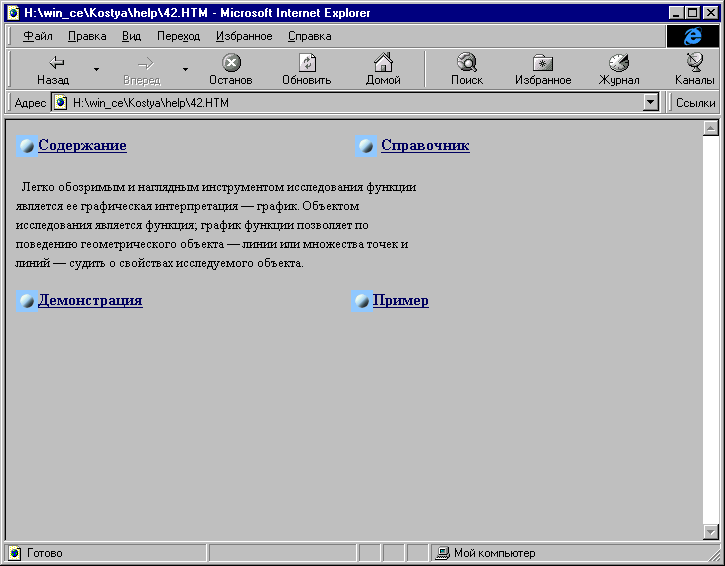This screenshot has height=566, width=725.
Task: Open the Справка menu
Action: [x=309, y=36]
